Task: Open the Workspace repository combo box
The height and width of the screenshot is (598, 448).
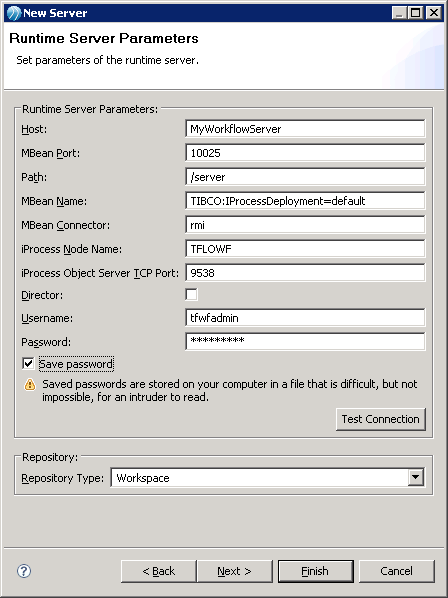Action: pyautogui.click(x=268, y=477)
